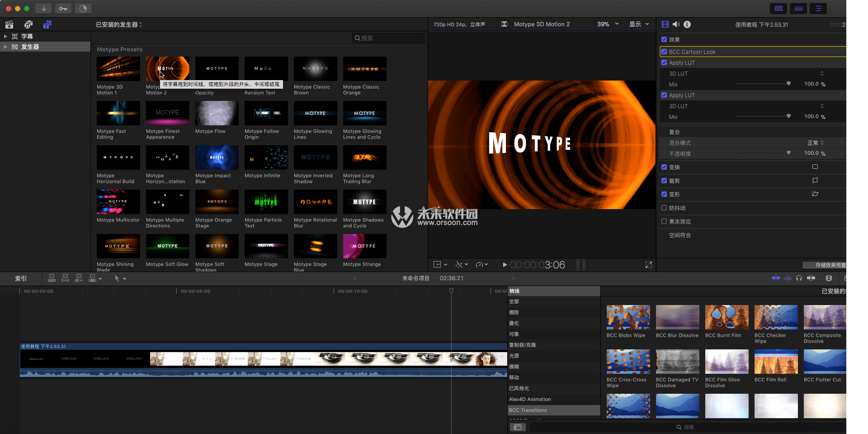Image resolution: width=868 pixels, height=434 pixels.
Task: Open the photos and audio sidebar icon
Action: pyautogui.click(x=28, y=24)
